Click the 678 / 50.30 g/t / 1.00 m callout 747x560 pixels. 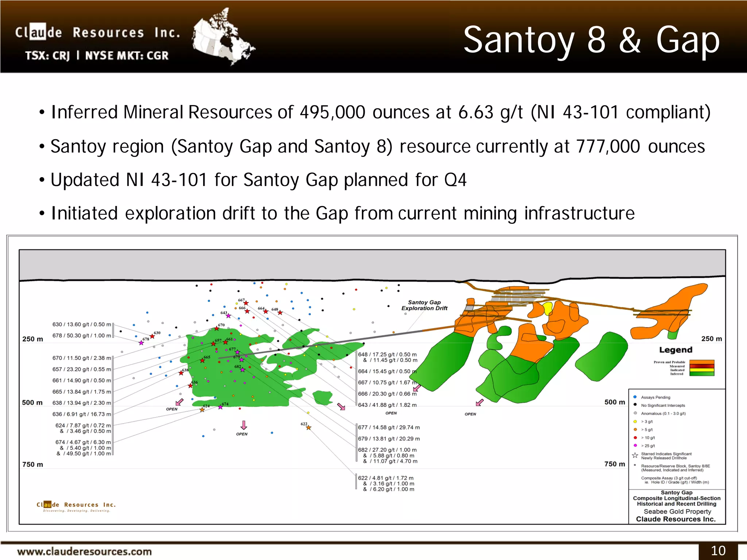point(82,335)
